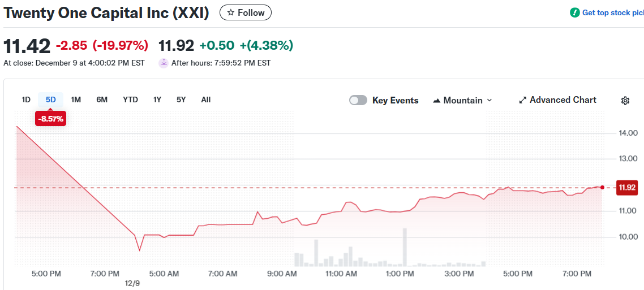Viewport: 644px width, 290px height.
Task: Click the after hours moon icon
Action: click(x=164, y=63)
